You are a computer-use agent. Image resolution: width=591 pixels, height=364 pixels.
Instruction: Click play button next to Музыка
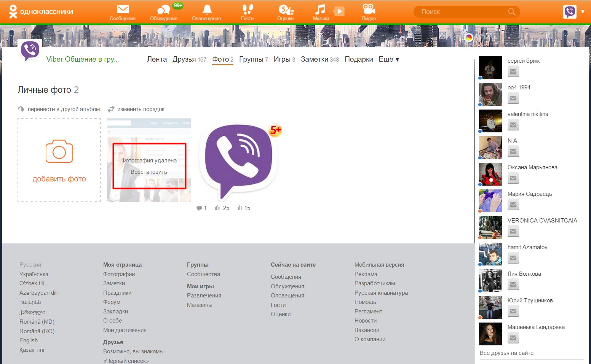pyautogui.click(x=339, y=11)
